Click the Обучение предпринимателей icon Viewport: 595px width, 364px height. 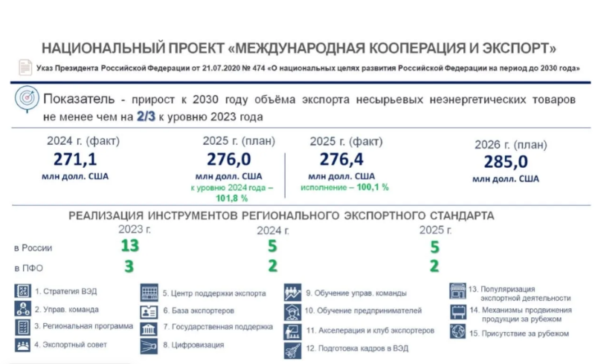click(x=292, y=311)
